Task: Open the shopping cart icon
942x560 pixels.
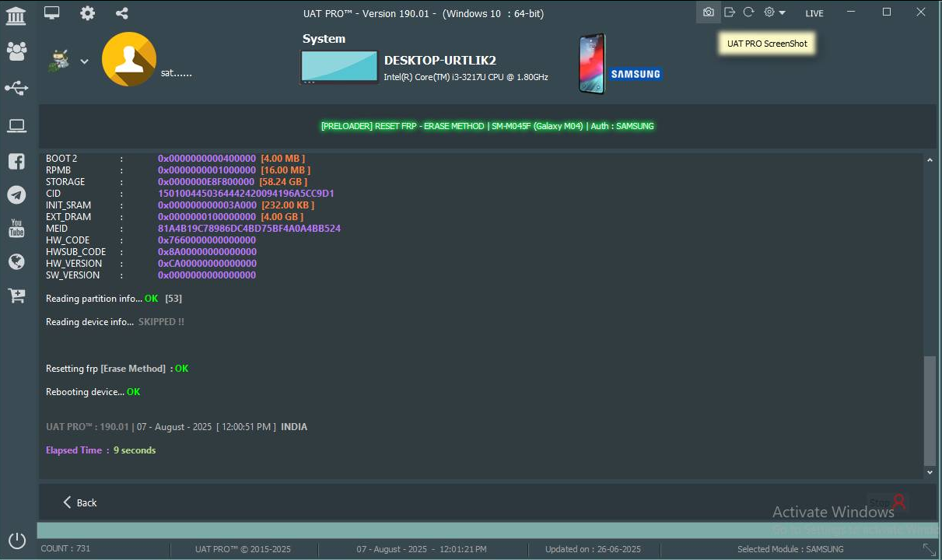Action: pos(16,296)
